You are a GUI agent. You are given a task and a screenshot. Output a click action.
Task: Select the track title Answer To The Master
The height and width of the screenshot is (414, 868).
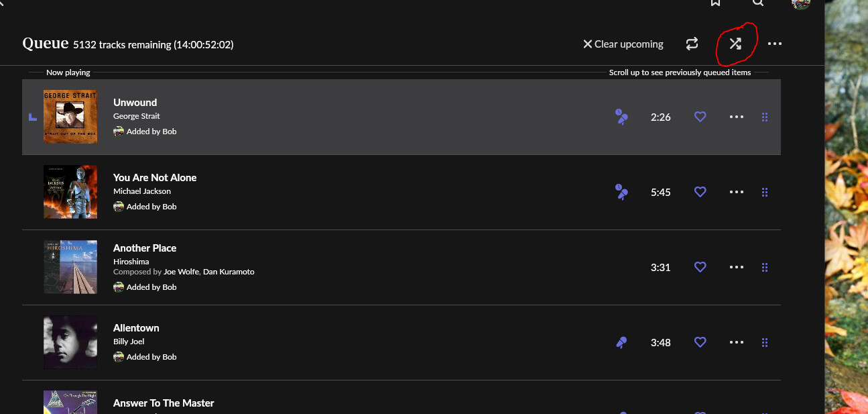pyautogui.click(x=164, y=403)
